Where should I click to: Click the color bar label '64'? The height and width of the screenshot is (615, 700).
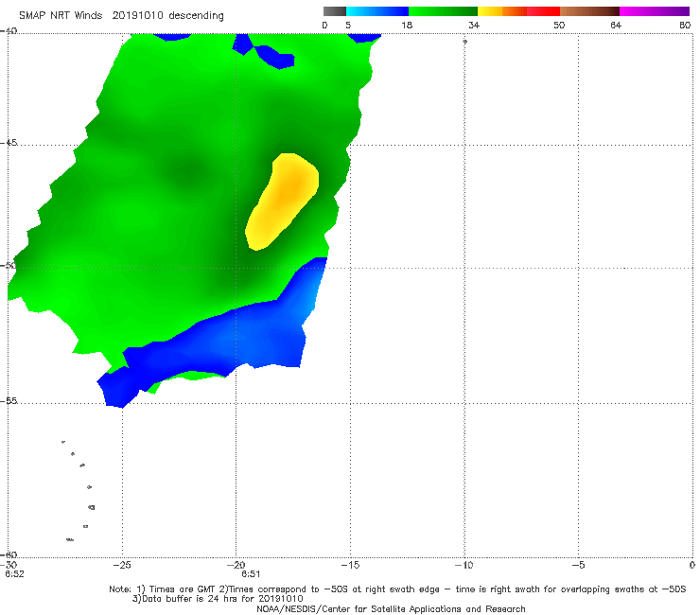pos(616,26)
